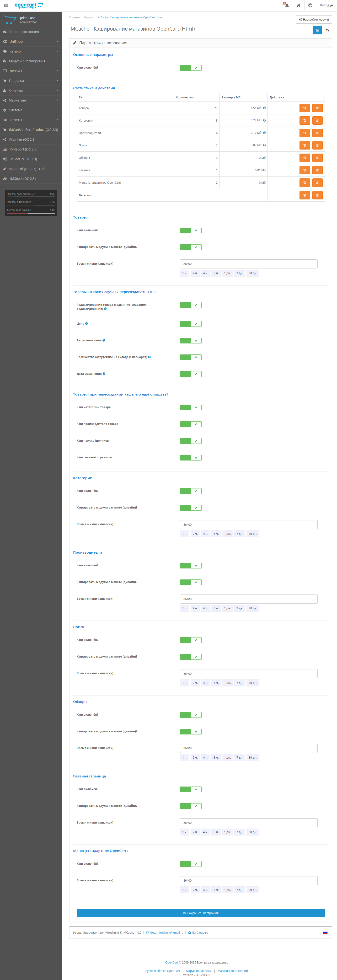Viewport: 337px width, 980px height.
Task: Expand Отчеты sidebar menu
Action: 31,120
